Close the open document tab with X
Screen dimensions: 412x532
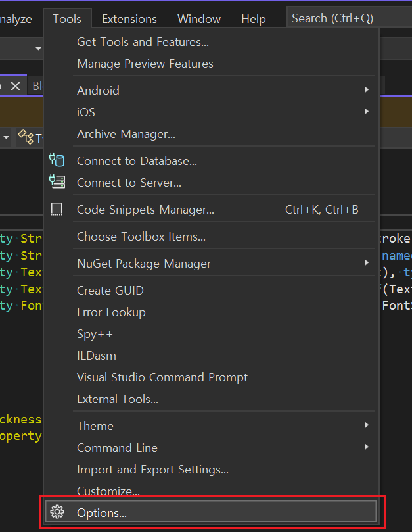click(x=15, y=86)
